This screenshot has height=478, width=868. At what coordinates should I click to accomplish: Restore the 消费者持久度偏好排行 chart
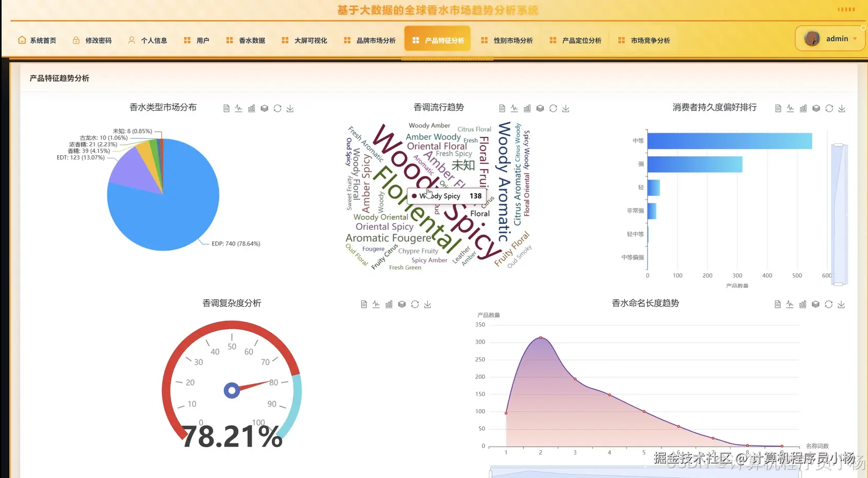pos(829,108)
